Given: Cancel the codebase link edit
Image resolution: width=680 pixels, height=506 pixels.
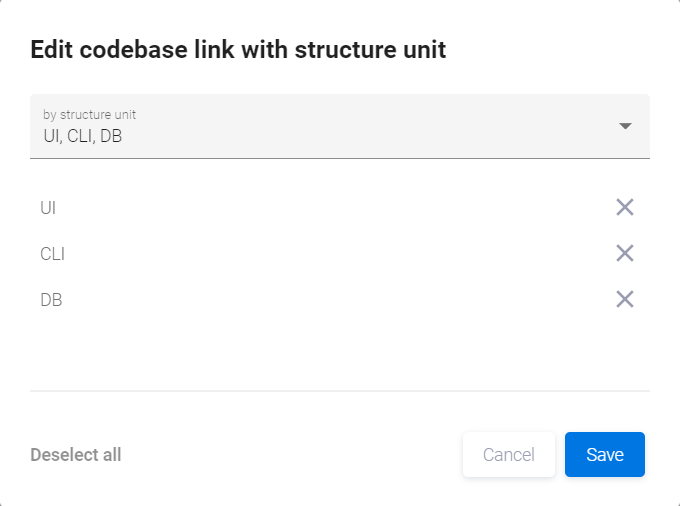Looking at the screenshot, I should click(508, 455).
